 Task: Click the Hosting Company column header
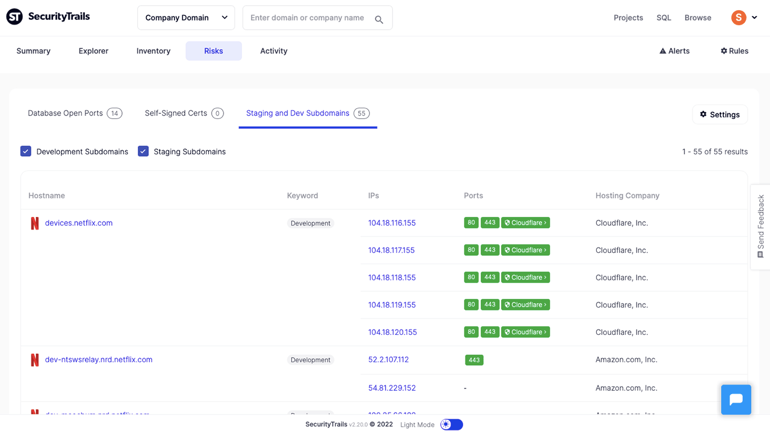(x=627, y=195)
